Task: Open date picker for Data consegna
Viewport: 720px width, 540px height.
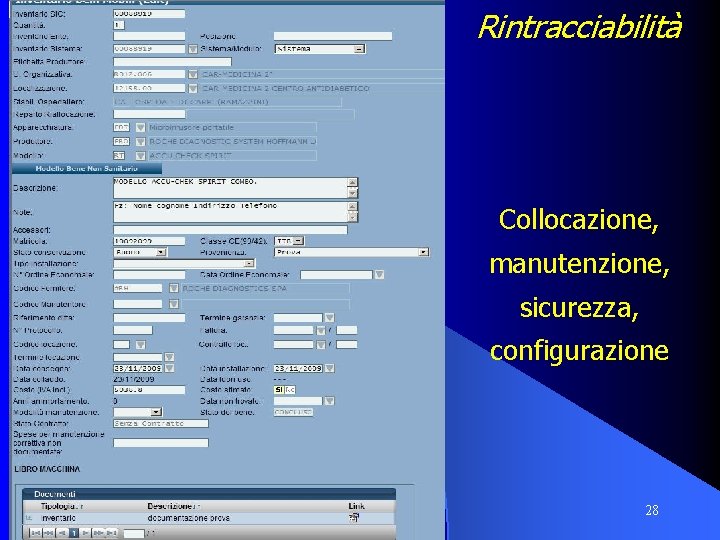Action: (x=169, y=368)
